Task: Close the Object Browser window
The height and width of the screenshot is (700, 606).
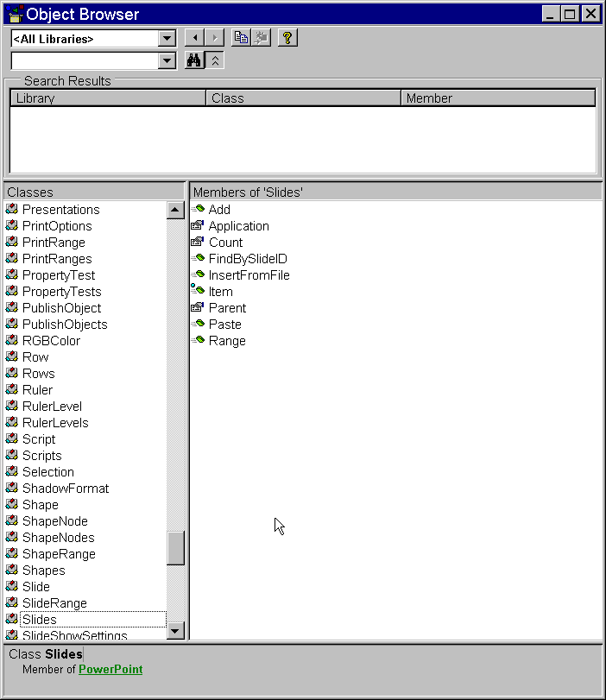Action: [590, 14]
